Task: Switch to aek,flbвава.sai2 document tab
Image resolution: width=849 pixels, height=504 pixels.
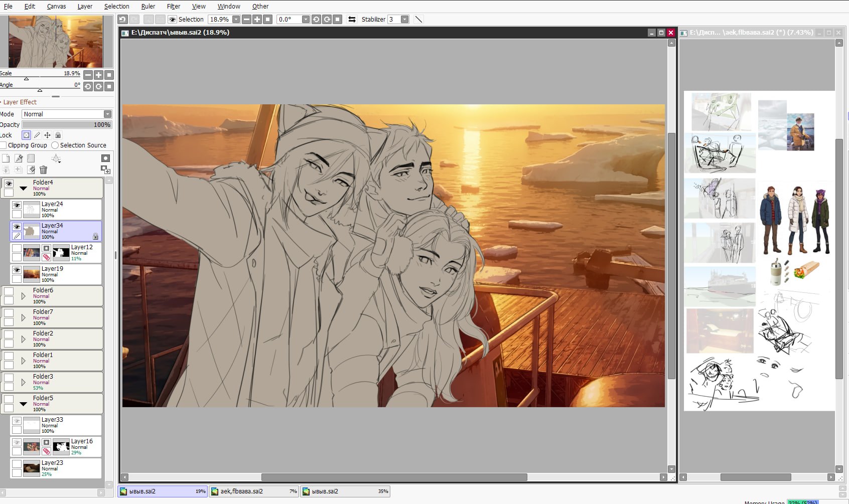Action: [x=254, y=491]
